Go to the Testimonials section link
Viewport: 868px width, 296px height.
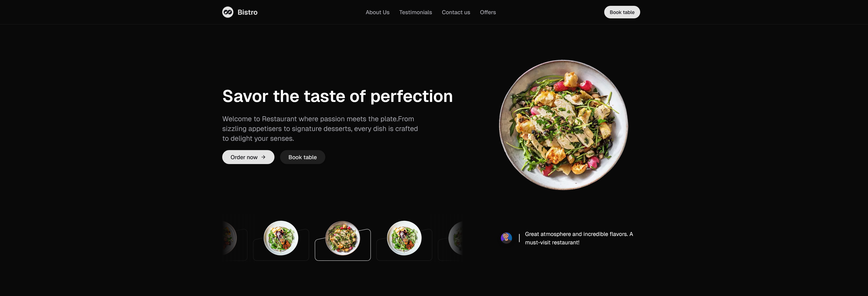tap(415, 12)
